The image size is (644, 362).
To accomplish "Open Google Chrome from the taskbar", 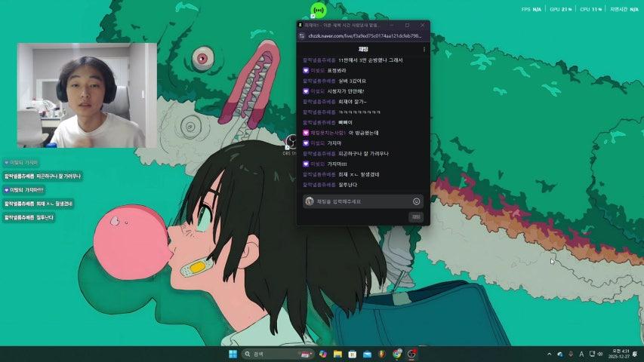I will [x=397, y=354].
